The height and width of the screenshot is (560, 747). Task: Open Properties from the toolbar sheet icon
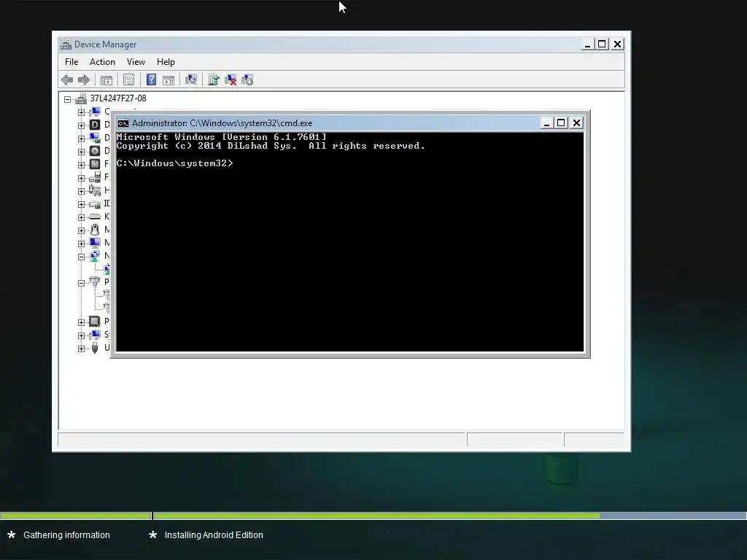[x=128, y=79]
